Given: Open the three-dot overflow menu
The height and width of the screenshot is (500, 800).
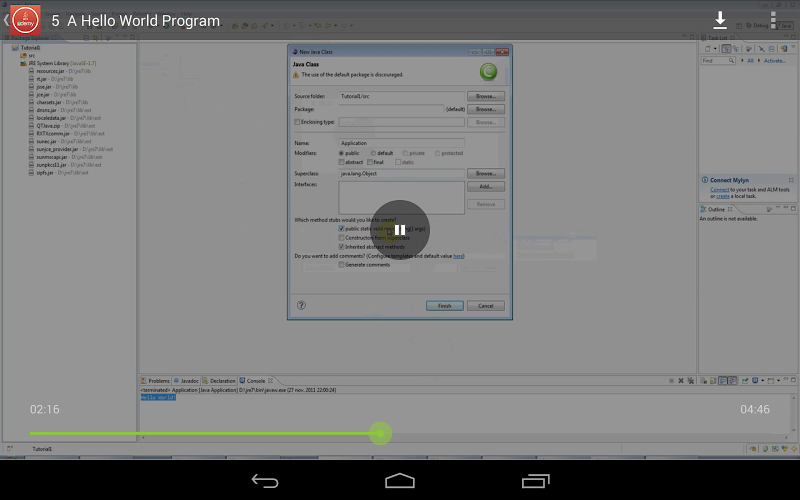Looking at the screenshot, I should (773, 20).
